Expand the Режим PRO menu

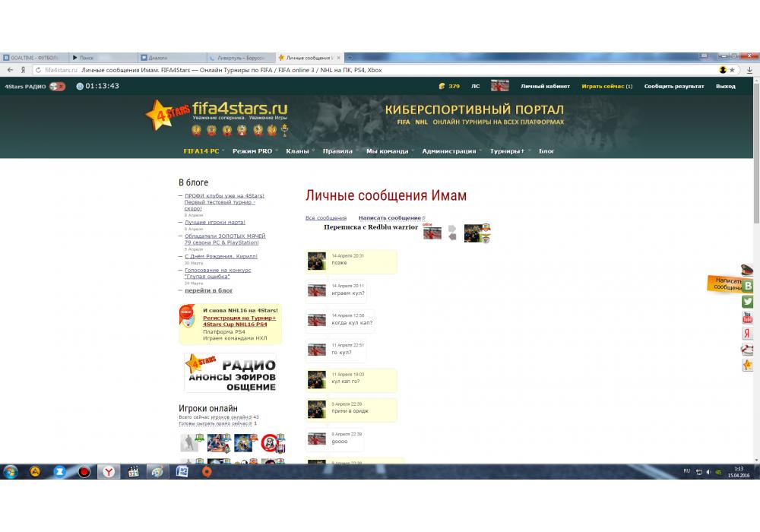(252, 151)
